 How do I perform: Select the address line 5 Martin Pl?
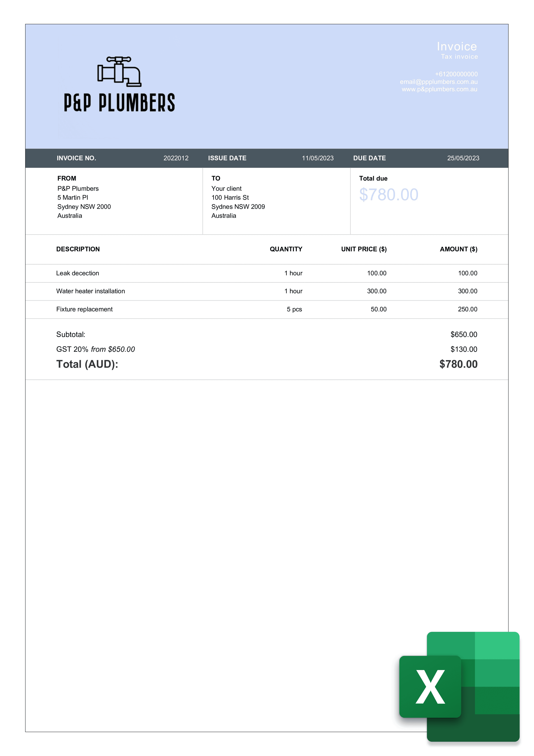click(x=73, y=198)
